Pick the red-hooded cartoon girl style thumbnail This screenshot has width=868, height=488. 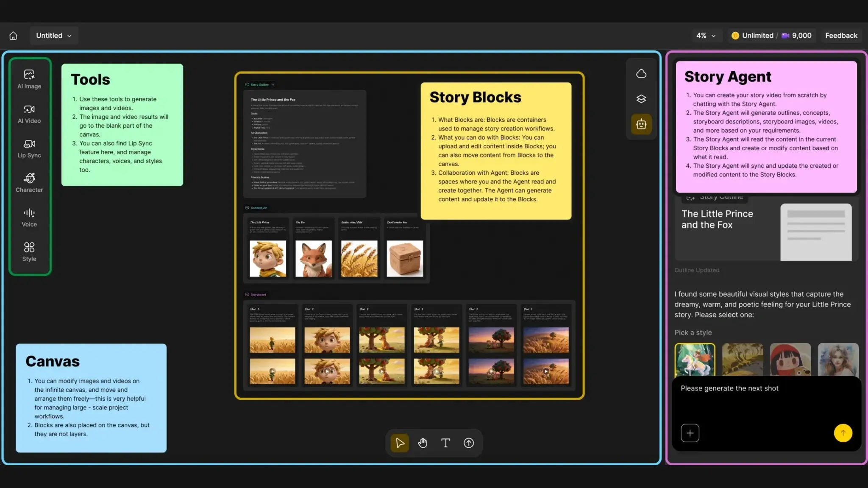pyautogui.click(x=790, y=360)
